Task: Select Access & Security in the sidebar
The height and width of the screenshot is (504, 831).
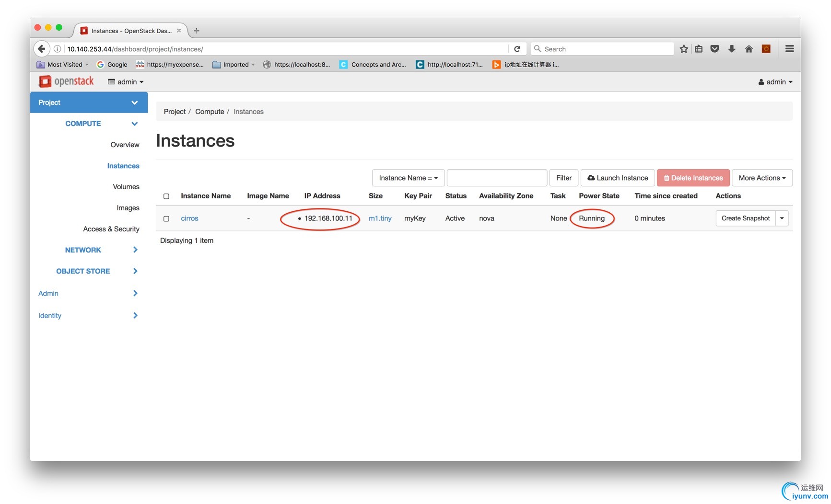Action: coord(111,229)
